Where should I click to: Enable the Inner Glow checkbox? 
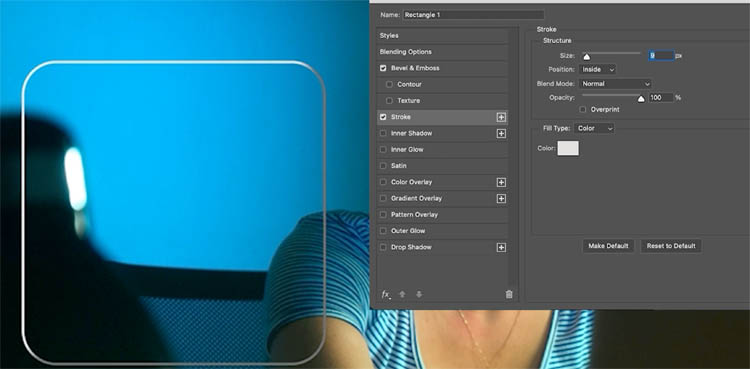click(383, 150)
